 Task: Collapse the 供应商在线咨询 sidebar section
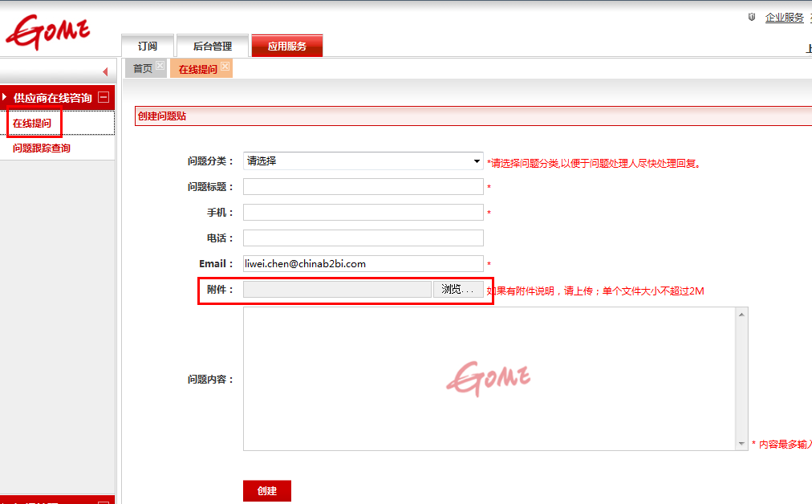point(52,98)
